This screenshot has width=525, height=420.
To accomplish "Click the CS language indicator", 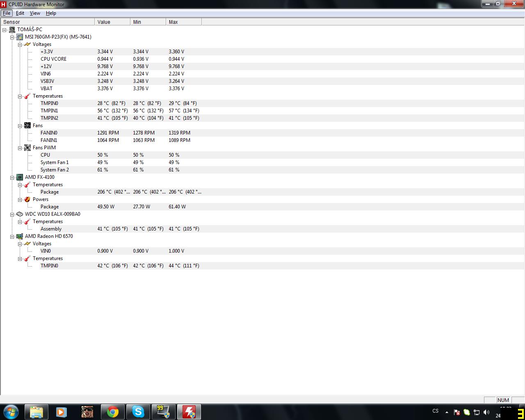I will 436,411.
